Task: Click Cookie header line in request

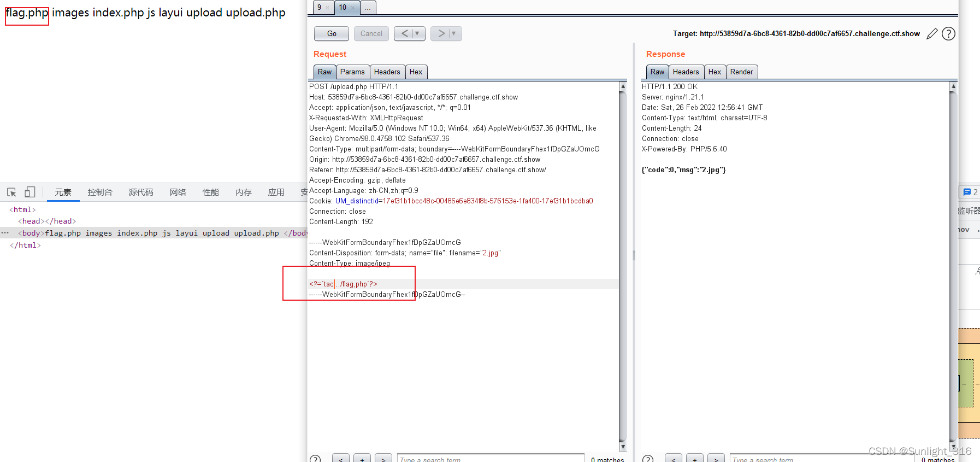Action: click(x=451, y=201)
